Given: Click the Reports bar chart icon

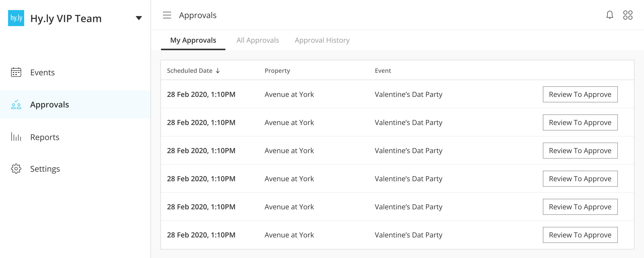Looking at the screenshot, I should [x=16, y=137].
